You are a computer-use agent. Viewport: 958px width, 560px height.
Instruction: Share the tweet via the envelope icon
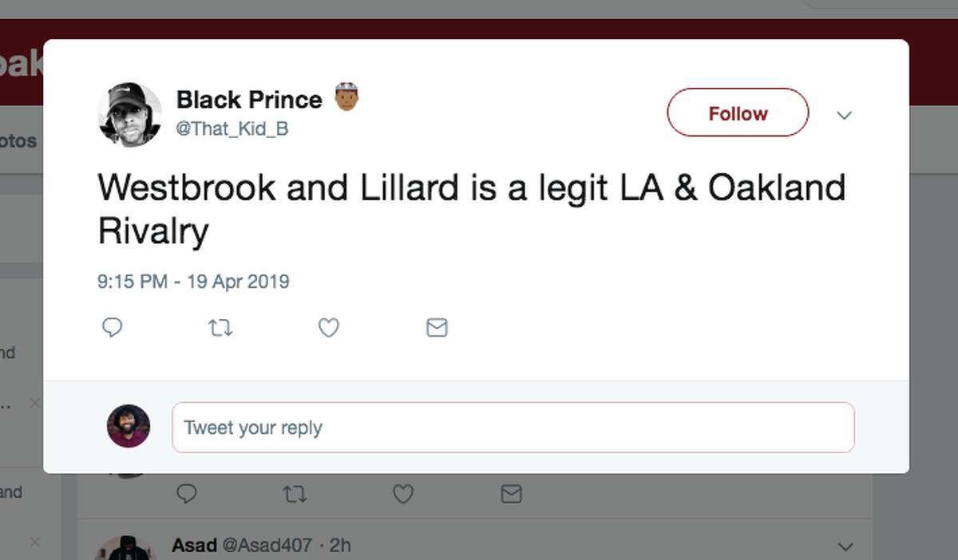[x=436, y=327]
